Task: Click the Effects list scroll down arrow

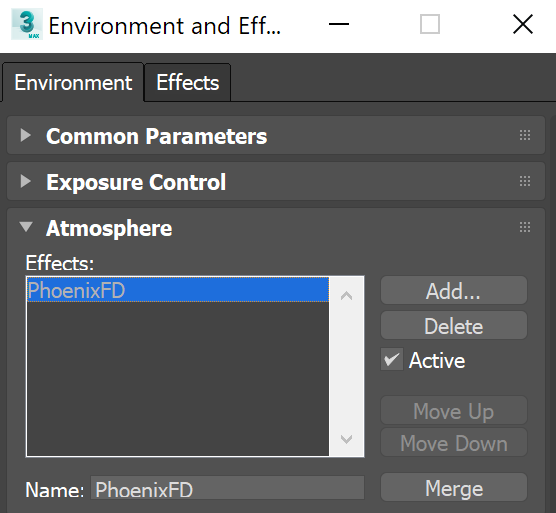Action: point(346,439)
